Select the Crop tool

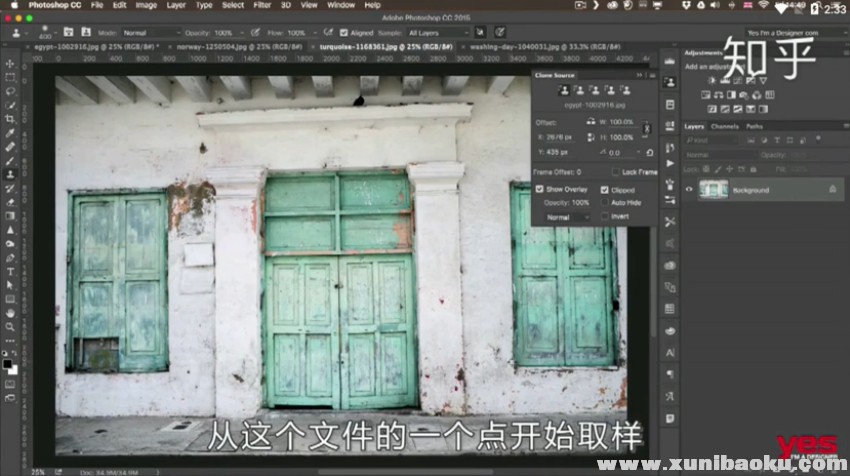click(x=10, y=118)
